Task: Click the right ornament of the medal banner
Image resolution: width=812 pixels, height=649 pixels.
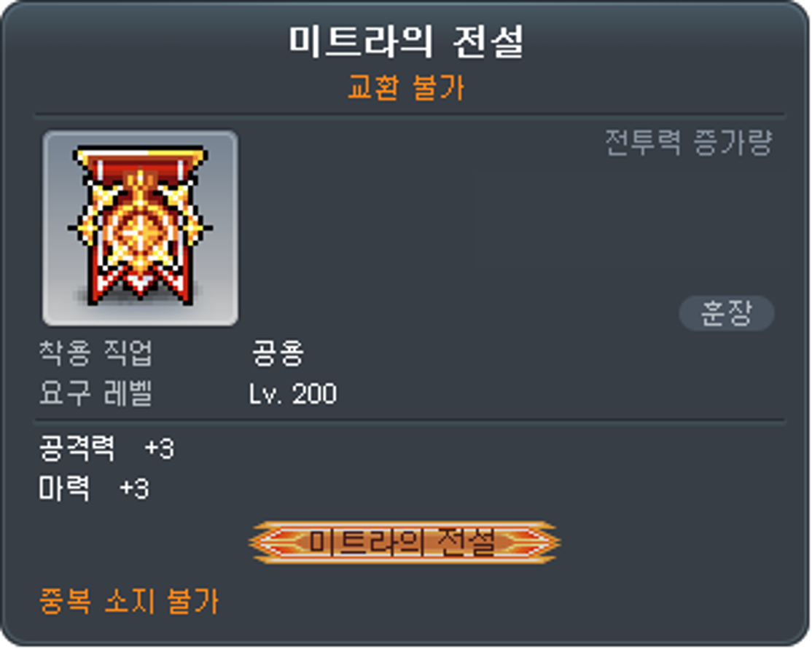Action: coord(529,542)
